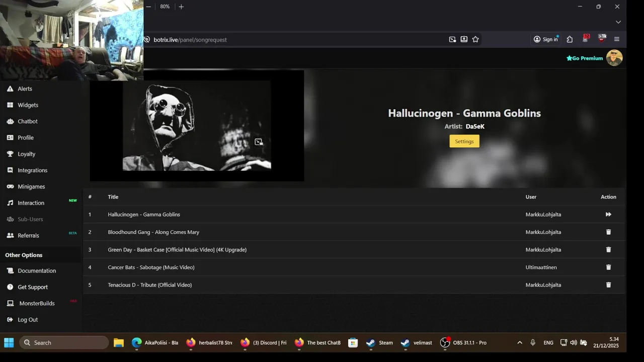Show hidden system tray icons
The image size is (644, 362).
pos(520,343)
